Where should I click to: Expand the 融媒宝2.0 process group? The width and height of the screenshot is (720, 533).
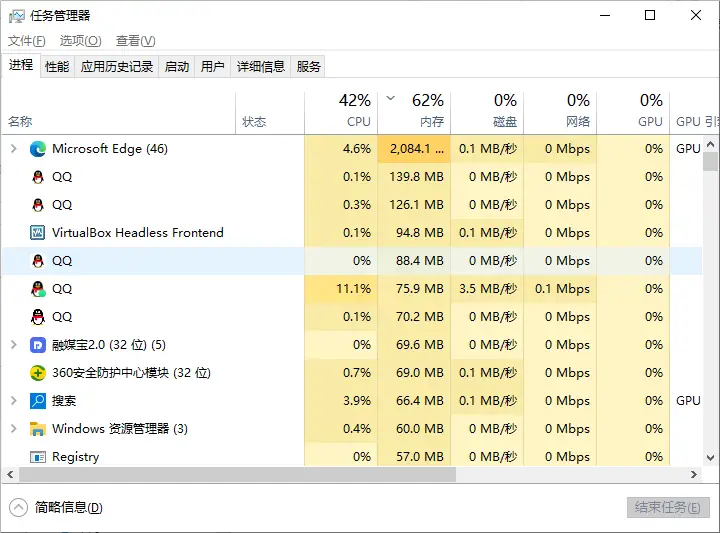coord(14,345)
